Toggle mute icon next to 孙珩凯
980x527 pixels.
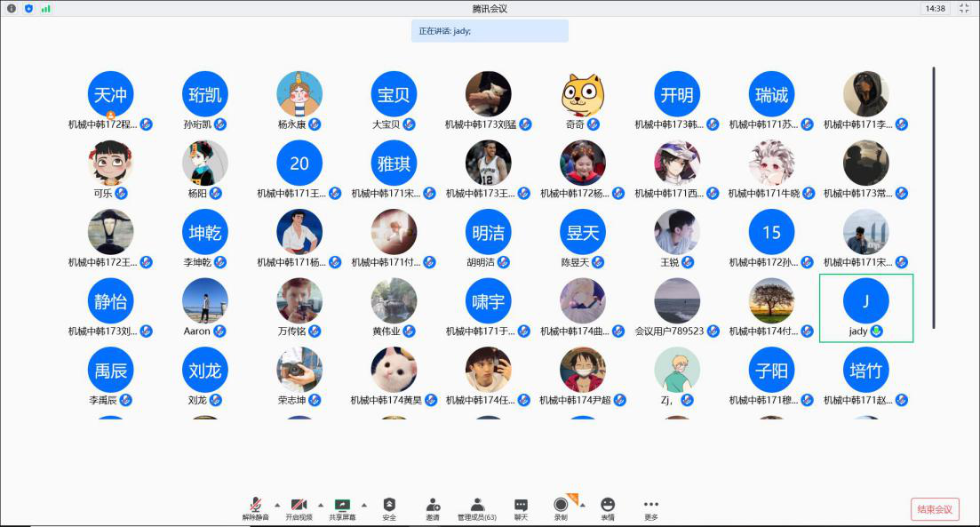click(220, 124)
